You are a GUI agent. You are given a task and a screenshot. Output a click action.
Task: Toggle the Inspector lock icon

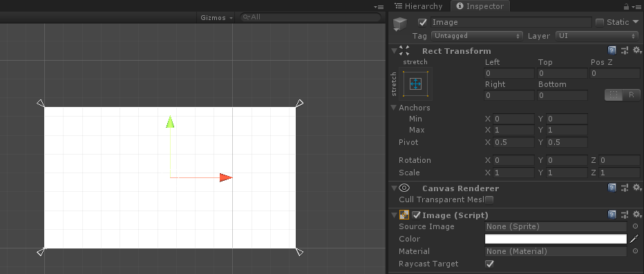pos(626,6)
